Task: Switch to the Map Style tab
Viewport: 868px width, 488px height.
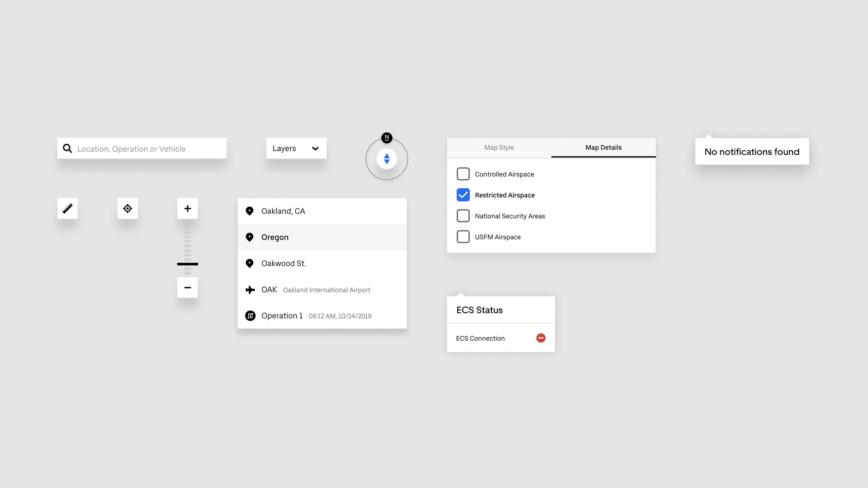Action: [499, 148]
